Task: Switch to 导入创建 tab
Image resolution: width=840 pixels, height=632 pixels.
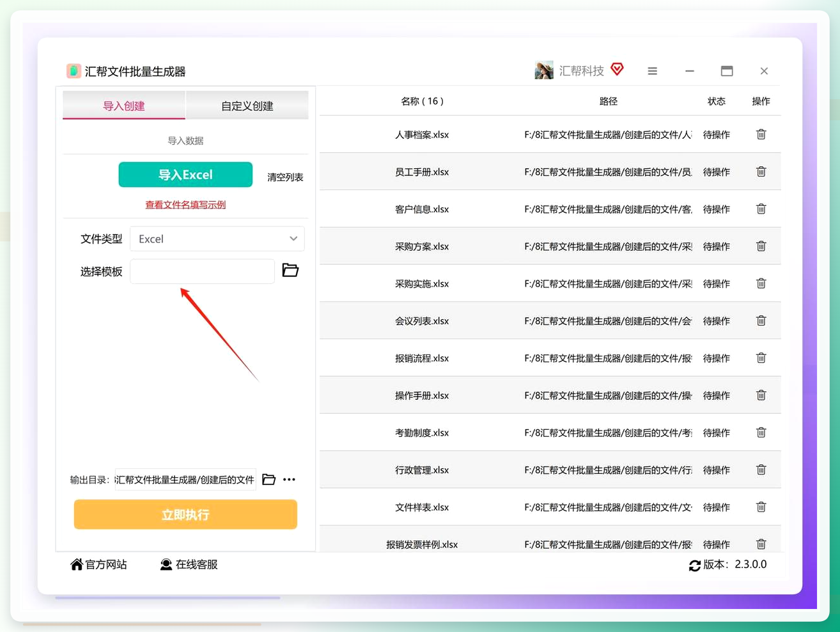Action: [x=124, y=106]
